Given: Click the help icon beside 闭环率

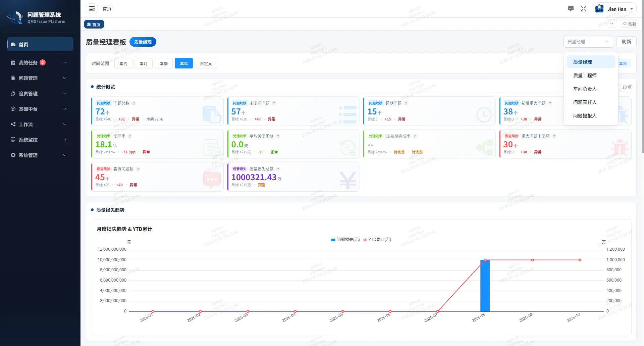Looking at the screenshot, I should tap(130, 136).
